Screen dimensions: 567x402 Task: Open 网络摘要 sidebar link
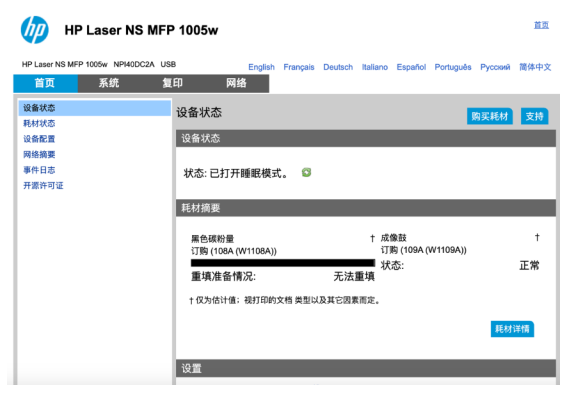click(39, 154)
